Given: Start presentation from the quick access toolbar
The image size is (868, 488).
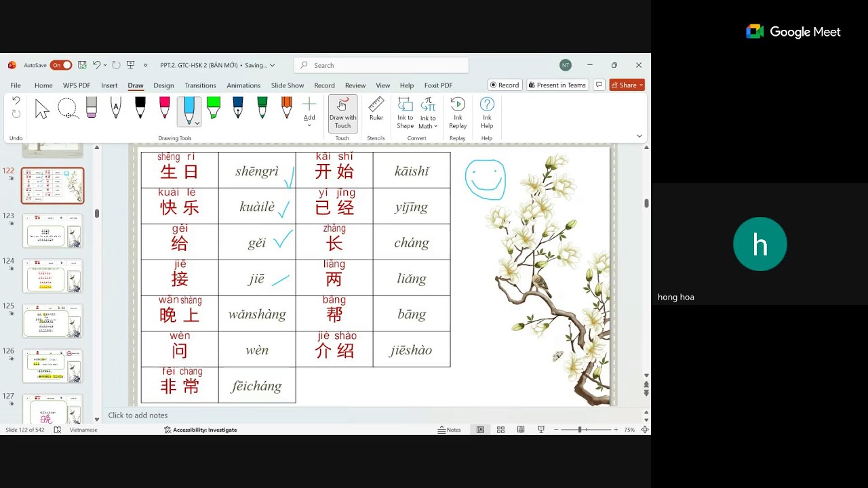Looking at the screenshot, I should [x=131, y=65].
